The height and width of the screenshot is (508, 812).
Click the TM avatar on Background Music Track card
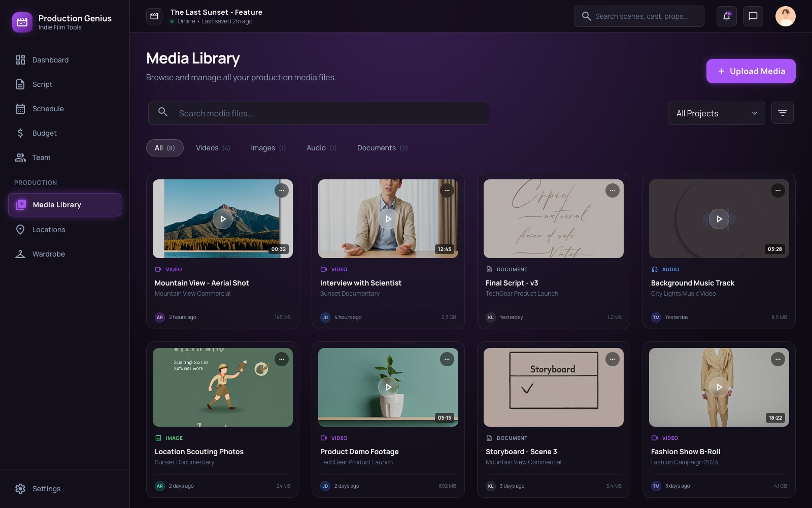pyautogui.click(x=656, y=317)
